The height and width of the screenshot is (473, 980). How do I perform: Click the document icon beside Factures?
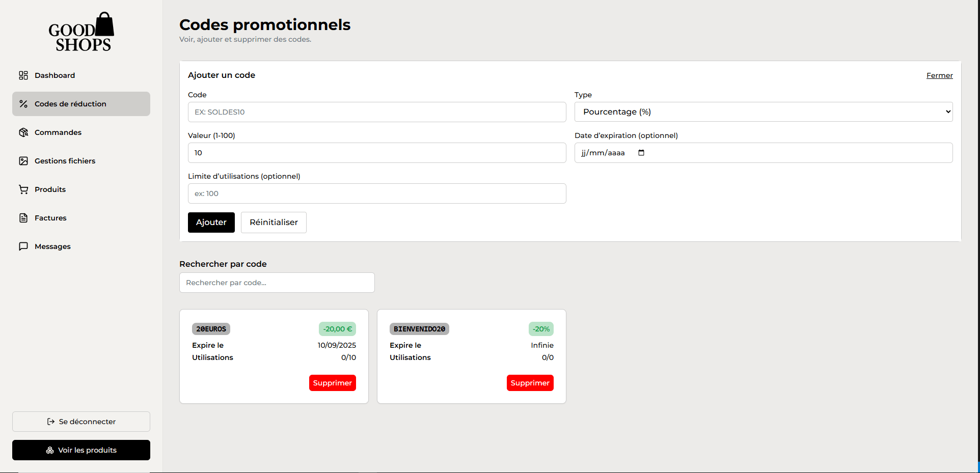(23, 218)
